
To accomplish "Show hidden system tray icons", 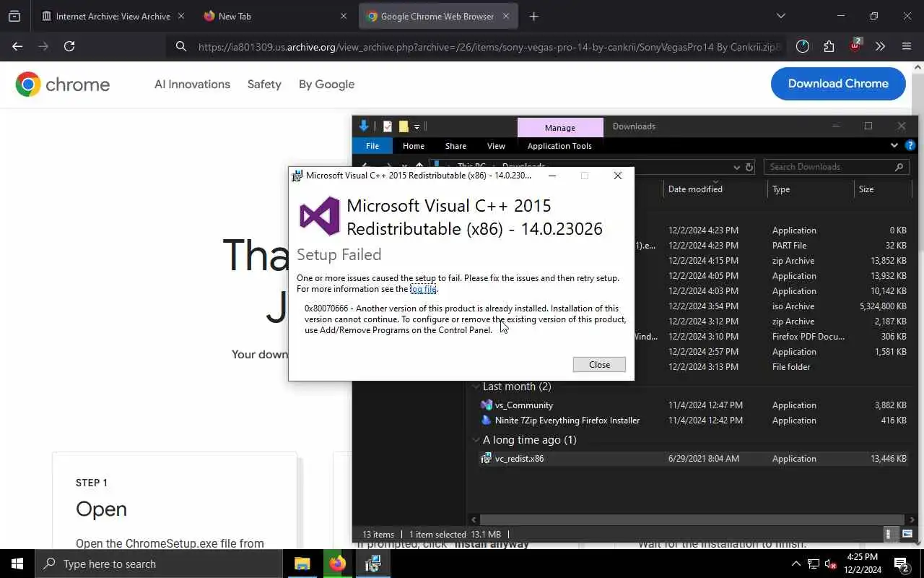I will [x=796, y=564].
